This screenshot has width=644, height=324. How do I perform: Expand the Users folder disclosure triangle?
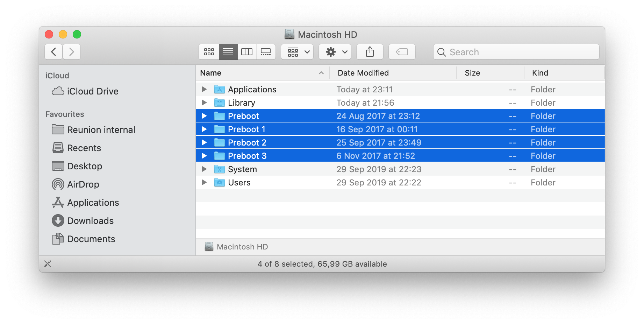(204, 182)
